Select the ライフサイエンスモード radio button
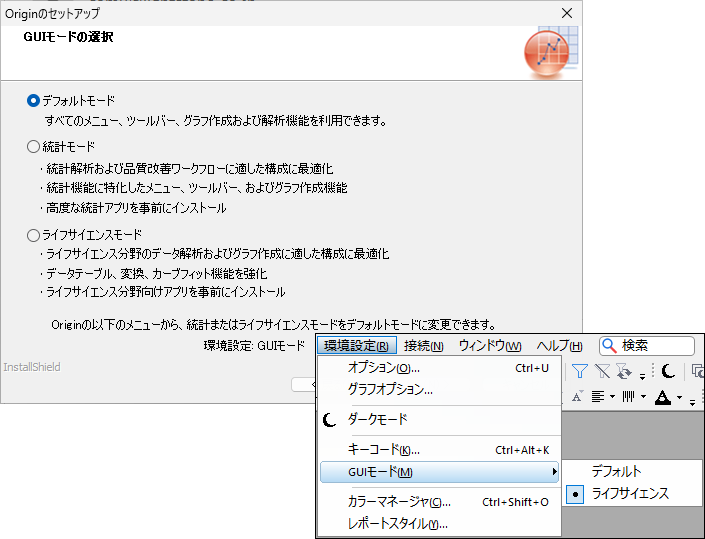Screen dimensions: 705x539 tap(33, 235)
